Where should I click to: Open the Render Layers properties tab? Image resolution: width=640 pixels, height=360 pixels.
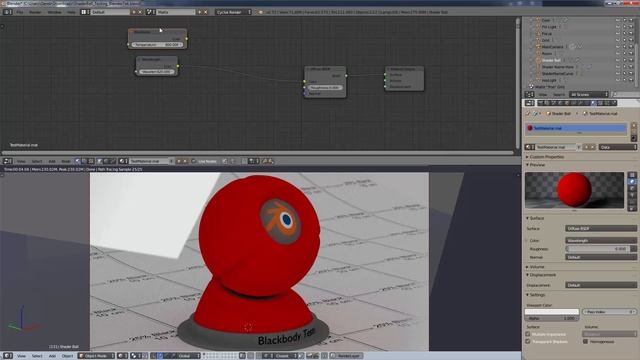click(547, 103)
